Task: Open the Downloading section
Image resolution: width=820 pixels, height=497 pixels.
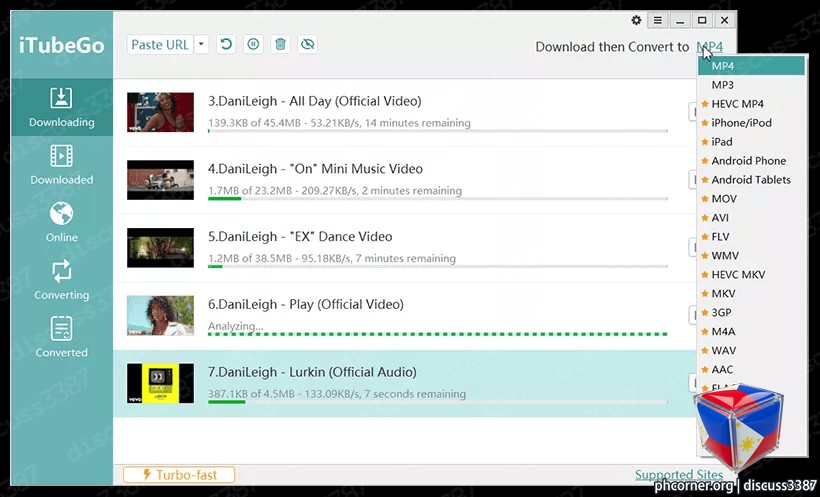Action: pos(62,107)
